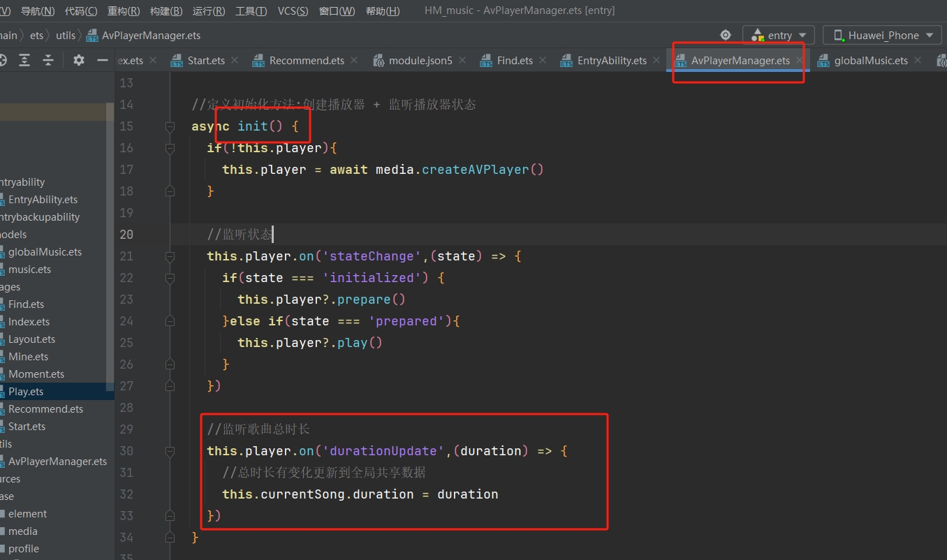The width and height of the screenshot is (947, 560).
Task: Open the entry run configuration dropdown
Action: (779, 35)
